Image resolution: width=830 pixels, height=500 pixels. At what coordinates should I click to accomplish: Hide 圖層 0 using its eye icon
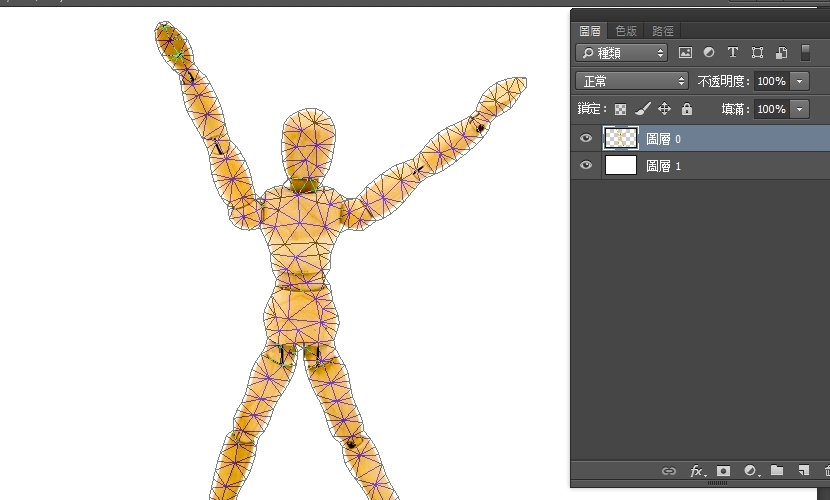coord(586,139)
